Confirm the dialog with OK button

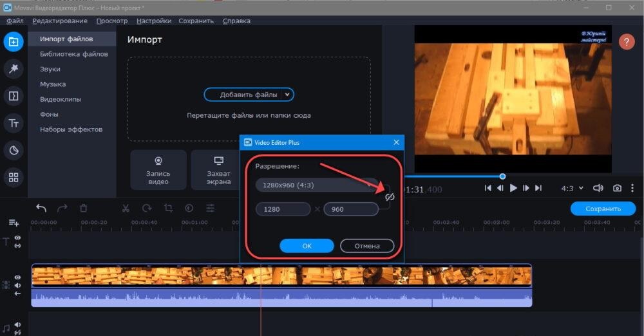click(307, 245)
